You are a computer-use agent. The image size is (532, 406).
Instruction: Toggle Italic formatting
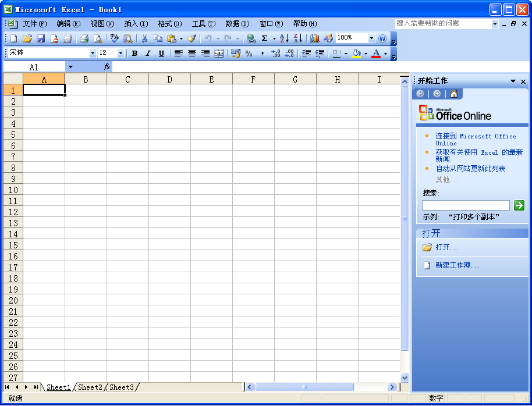148,54
